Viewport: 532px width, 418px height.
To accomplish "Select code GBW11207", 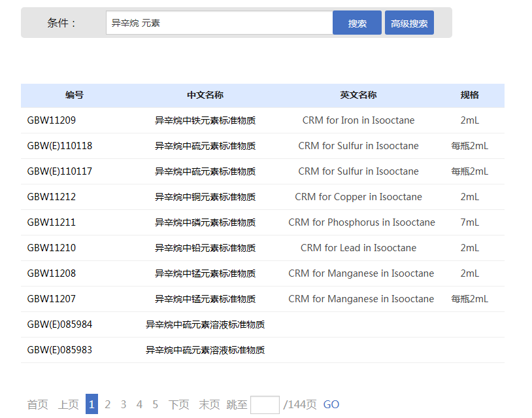I will tap(52, 299).
